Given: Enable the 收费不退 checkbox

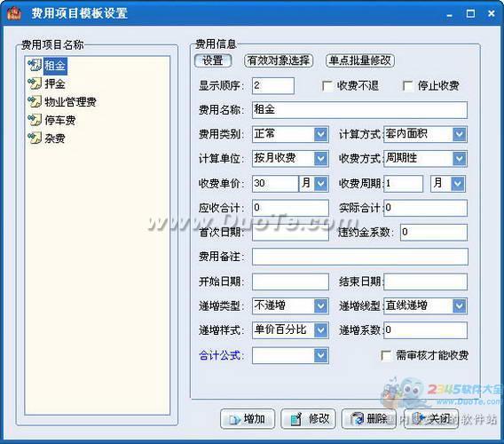Looking at the screenshot, I should click(x=327, y=86).
